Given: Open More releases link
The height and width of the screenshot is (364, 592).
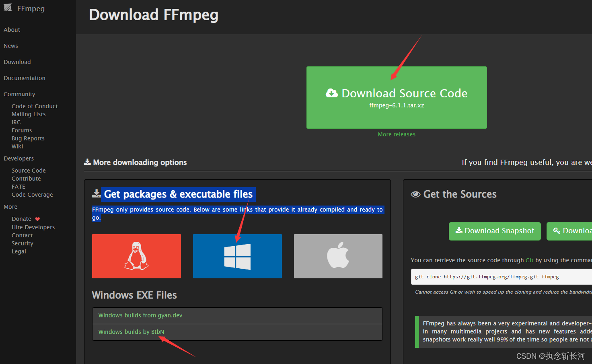Looking at the screenshot, I should pos(397,134).
